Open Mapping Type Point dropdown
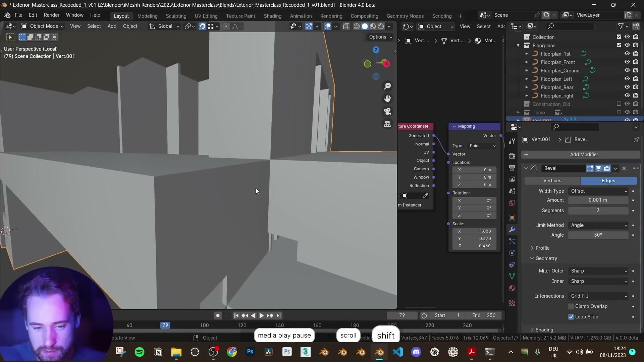The image size is (644, 362). [482, 146]
